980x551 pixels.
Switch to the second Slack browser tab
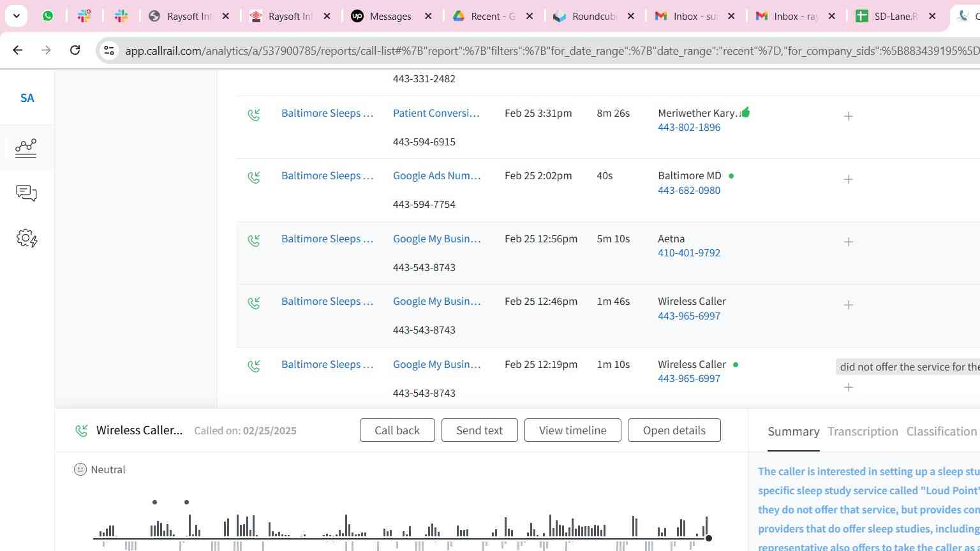(121, 16)
